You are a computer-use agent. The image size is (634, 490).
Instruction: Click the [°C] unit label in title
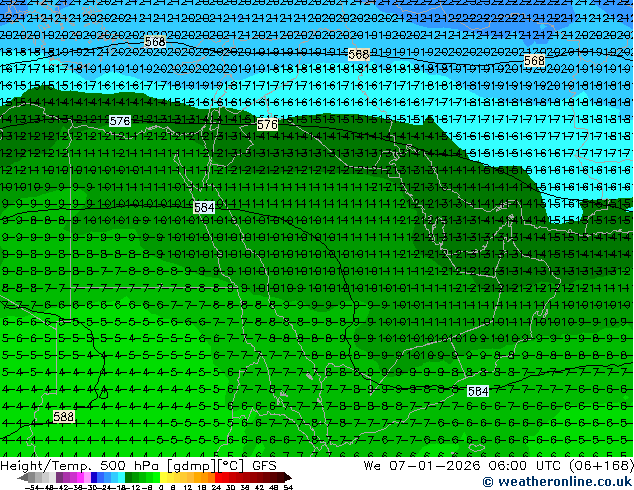pos(231,466)
